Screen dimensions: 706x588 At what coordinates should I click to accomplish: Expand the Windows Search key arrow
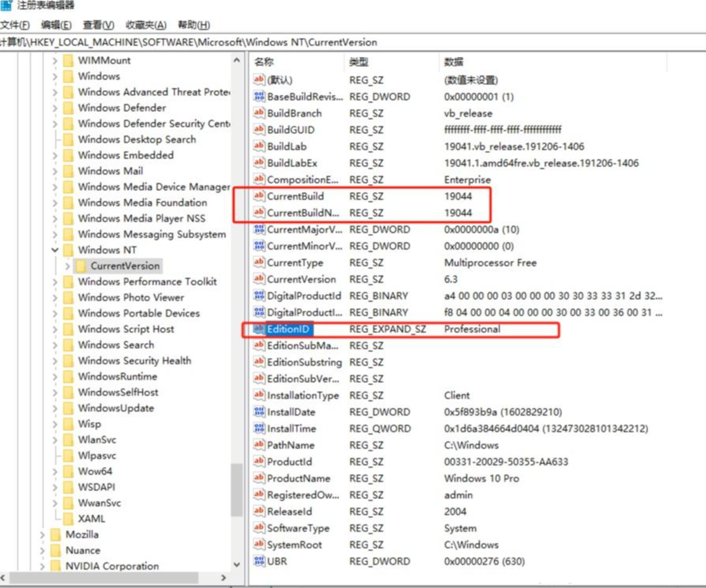(55, 345)
